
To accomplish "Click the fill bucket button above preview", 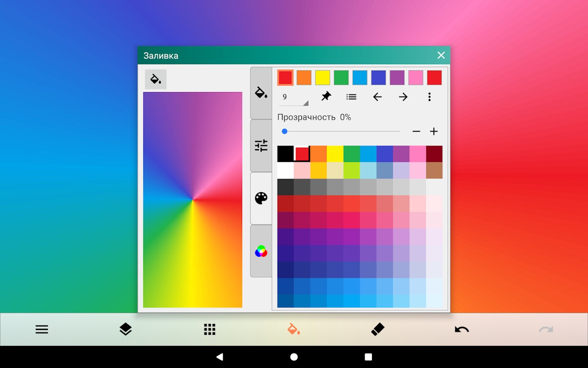I will pos(156,79).
